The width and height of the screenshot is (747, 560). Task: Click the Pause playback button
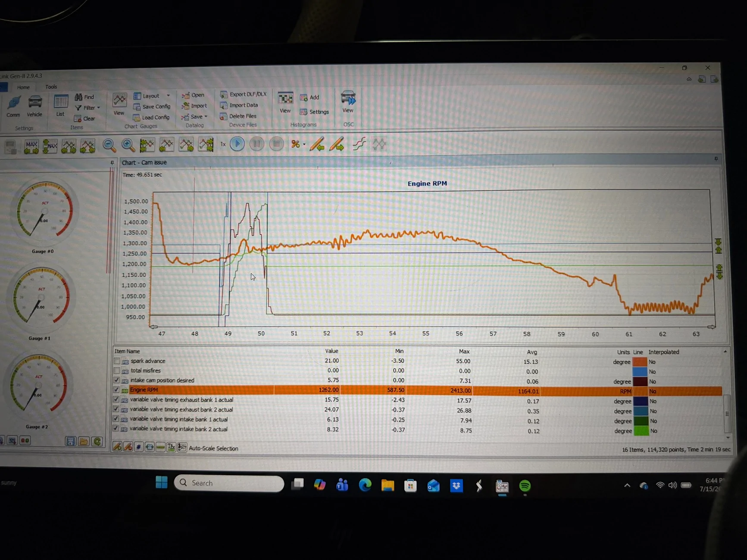pos(257,144)
